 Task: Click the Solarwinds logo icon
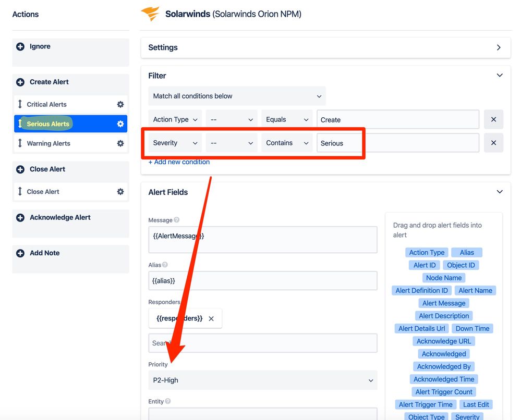coord(151,14)
